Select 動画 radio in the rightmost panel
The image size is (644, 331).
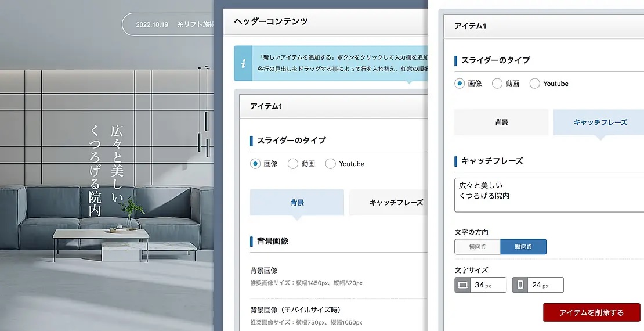point(497,84)
